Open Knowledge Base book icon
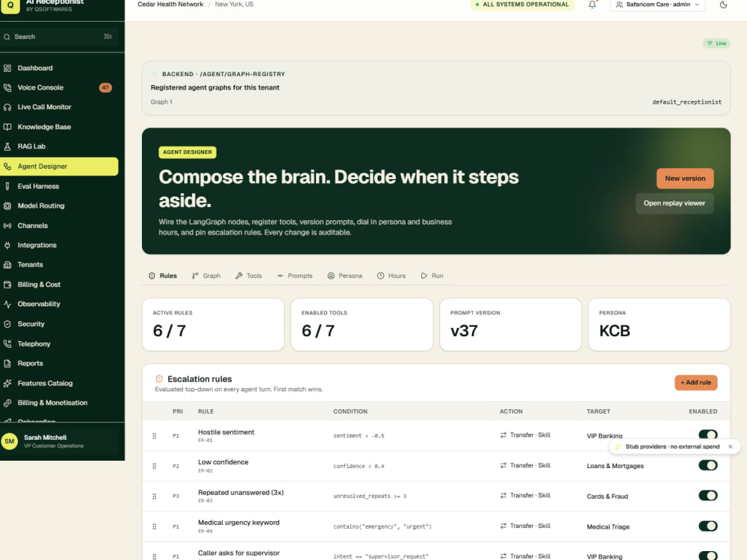Viewport: 747px width, 560px height. point(7,127)
